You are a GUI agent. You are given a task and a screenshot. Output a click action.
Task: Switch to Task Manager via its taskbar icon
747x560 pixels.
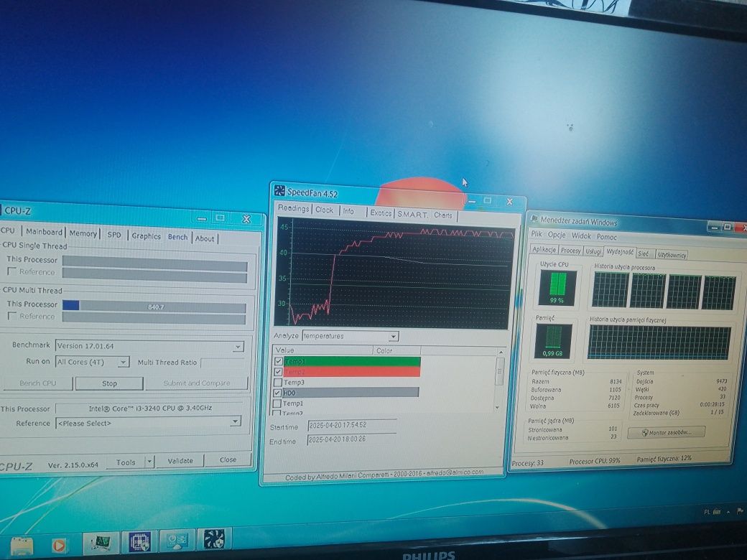pos(101,542)
